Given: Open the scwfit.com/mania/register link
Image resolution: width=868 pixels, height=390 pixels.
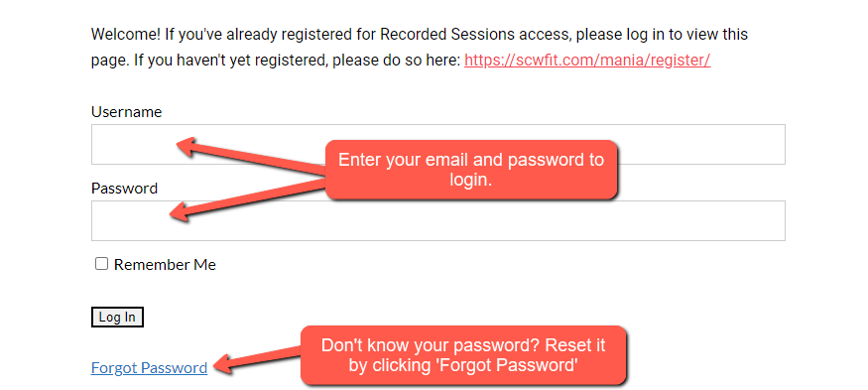Looking at the screenshot, I should point(587,60).
